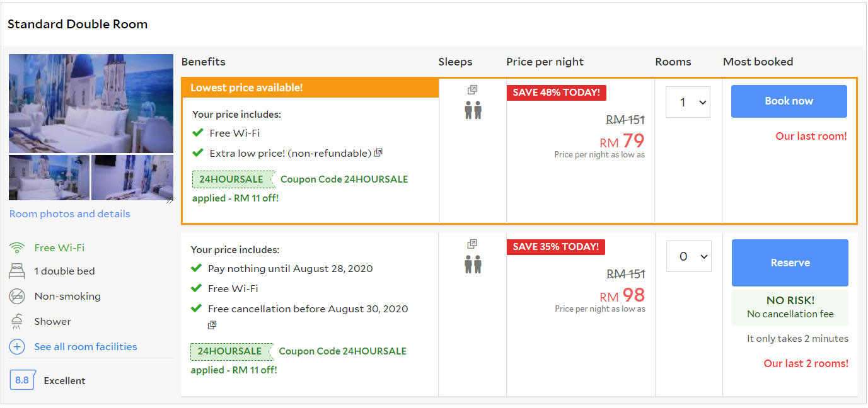Open rooms dropdown showing 1

point(688,102)
